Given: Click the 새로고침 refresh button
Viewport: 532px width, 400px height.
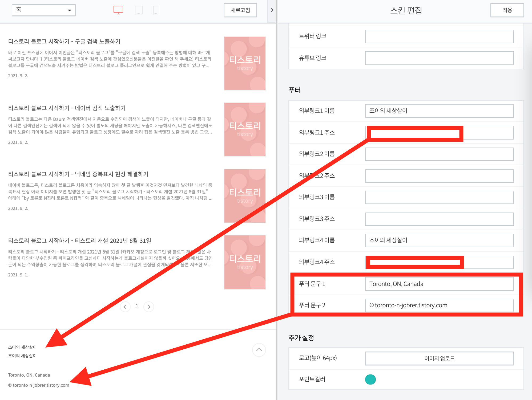Looking at the screenshot, I should (240, 10).
